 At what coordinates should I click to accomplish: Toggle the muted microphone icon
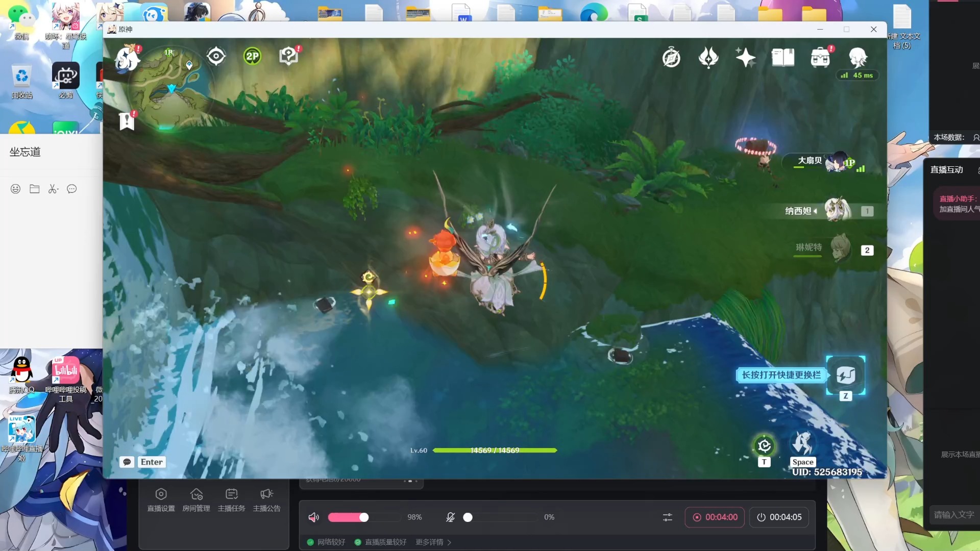(450, 517)
